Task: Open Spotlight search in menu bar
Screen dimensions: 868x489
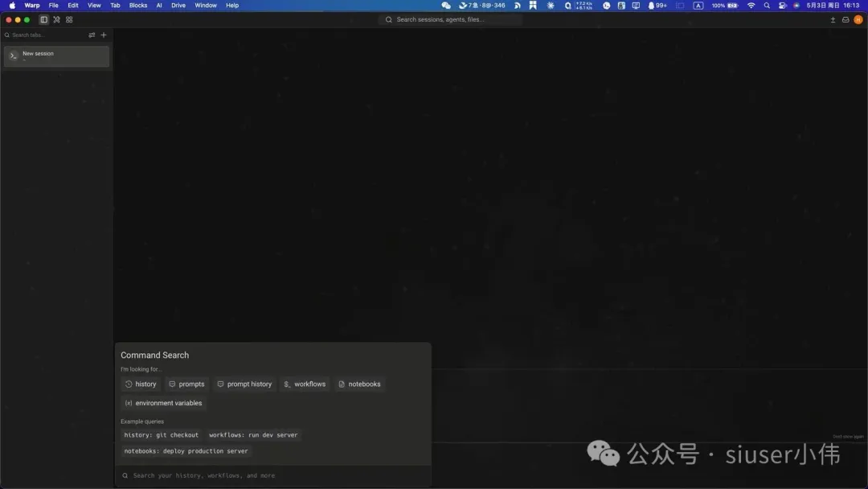Action: click(x=767, y=5)
